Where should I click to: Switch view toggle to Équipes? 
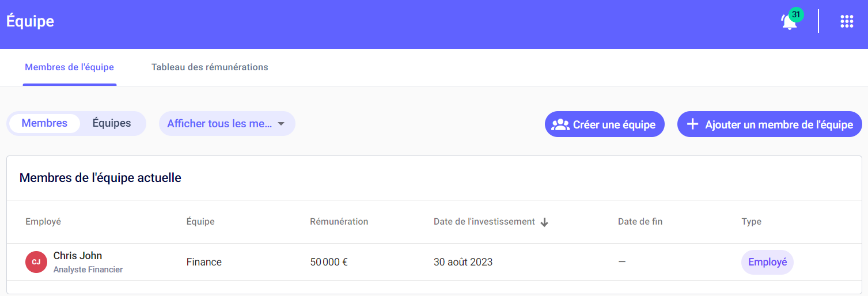coord(112,123)
